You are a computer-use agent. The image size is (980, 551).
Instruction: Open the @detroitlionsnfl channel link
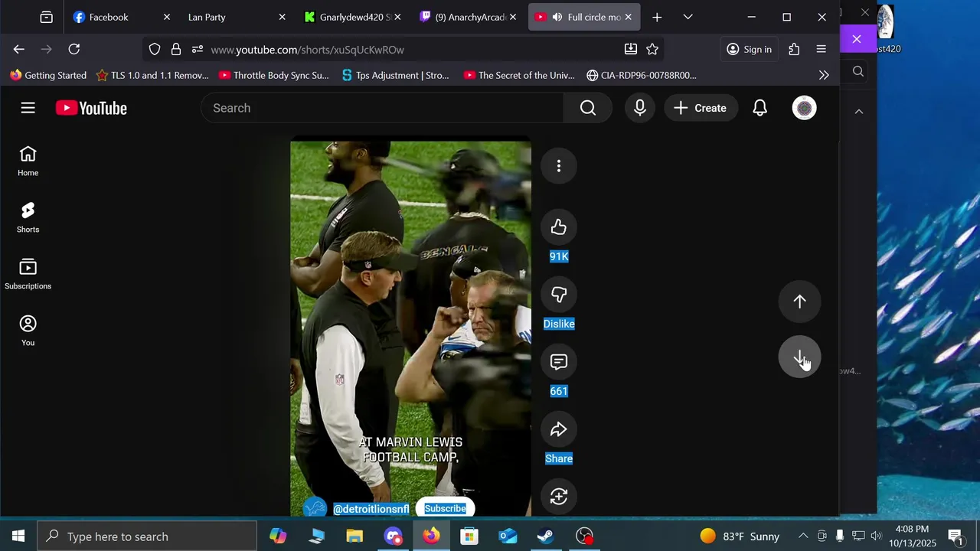pyautogui.click(x=371, y=509)
